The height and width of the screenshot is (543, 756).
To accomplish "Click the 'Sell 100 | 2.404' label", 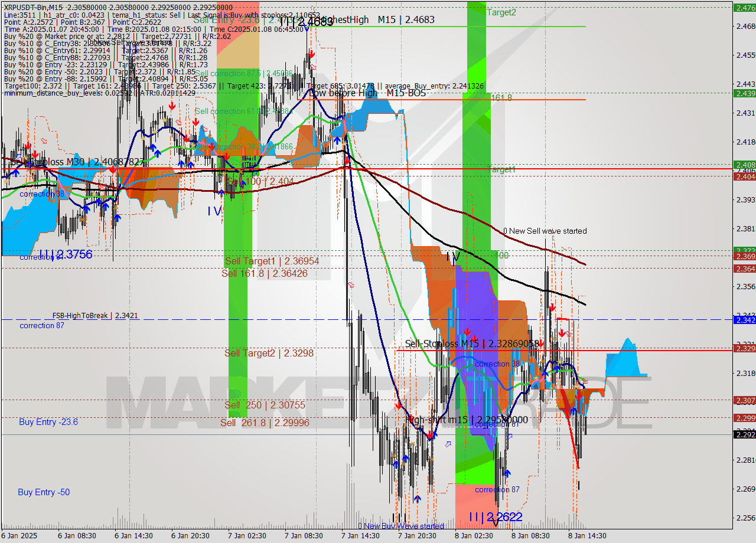I will 261,182.
